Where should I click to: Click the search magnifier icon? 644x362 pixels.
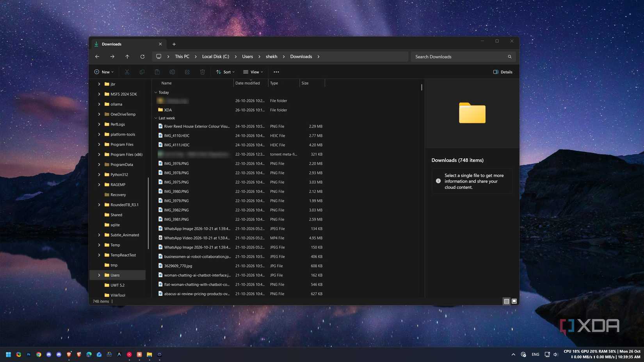click(509, 57)
